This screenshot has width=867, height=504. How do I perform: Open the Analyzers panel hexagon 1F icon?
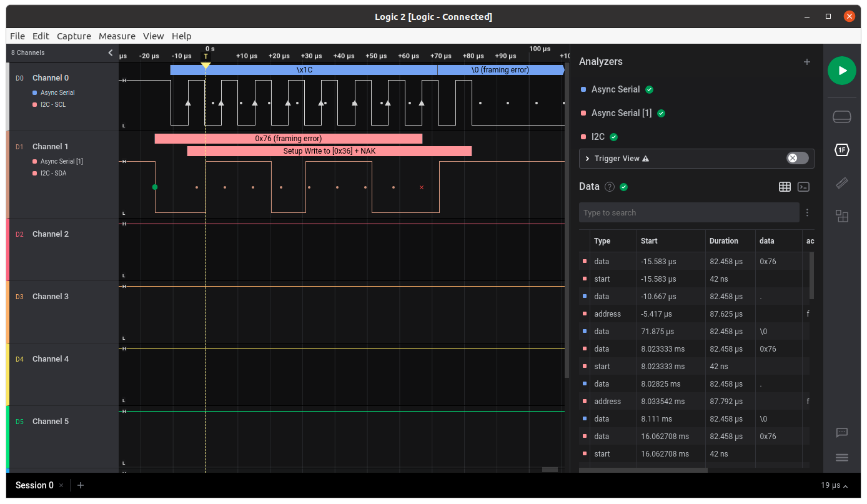click(842, 150)
